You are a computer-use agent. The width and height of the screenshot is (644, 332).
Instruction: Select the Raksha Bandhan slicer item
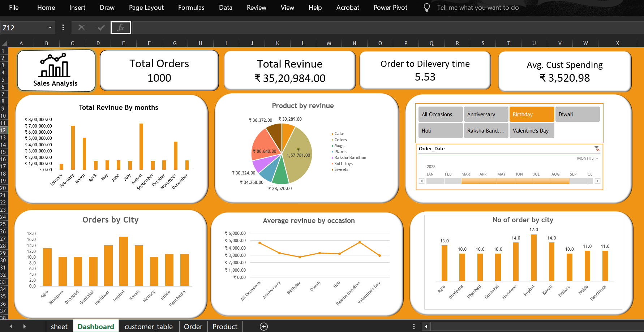click(x=486, y=130)
